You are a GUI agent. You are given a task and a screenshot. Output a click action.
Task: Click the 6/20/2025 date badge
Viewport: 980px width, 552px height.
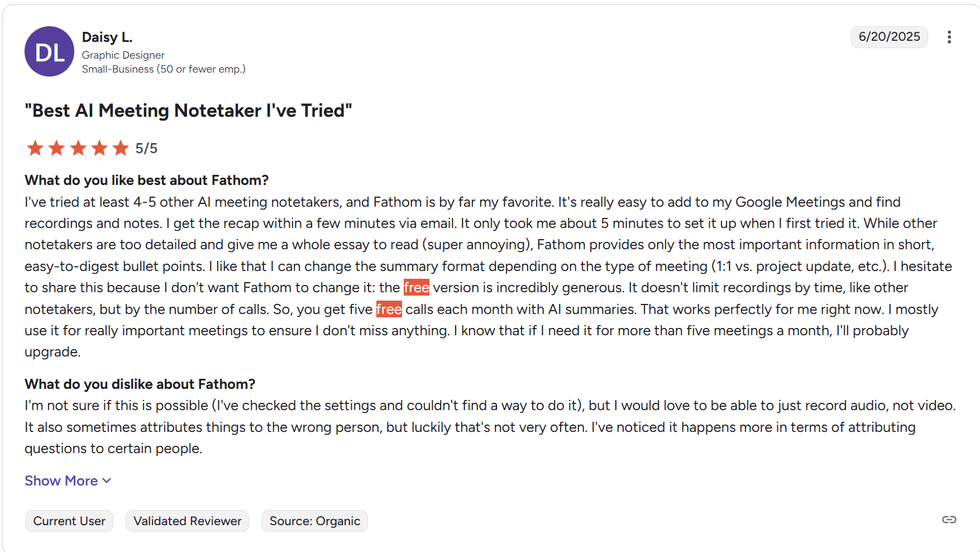point(889,37)
